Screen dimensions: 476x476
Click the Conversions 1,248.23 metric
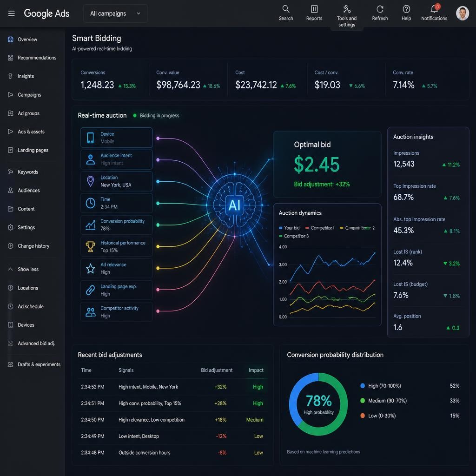click(97, 85)
